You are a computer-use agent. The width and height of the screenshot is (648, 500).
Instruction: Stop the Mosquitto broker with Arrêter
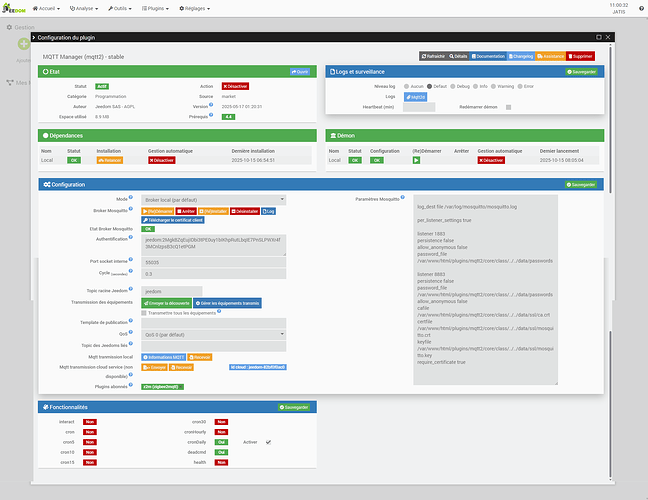[186, 211]
